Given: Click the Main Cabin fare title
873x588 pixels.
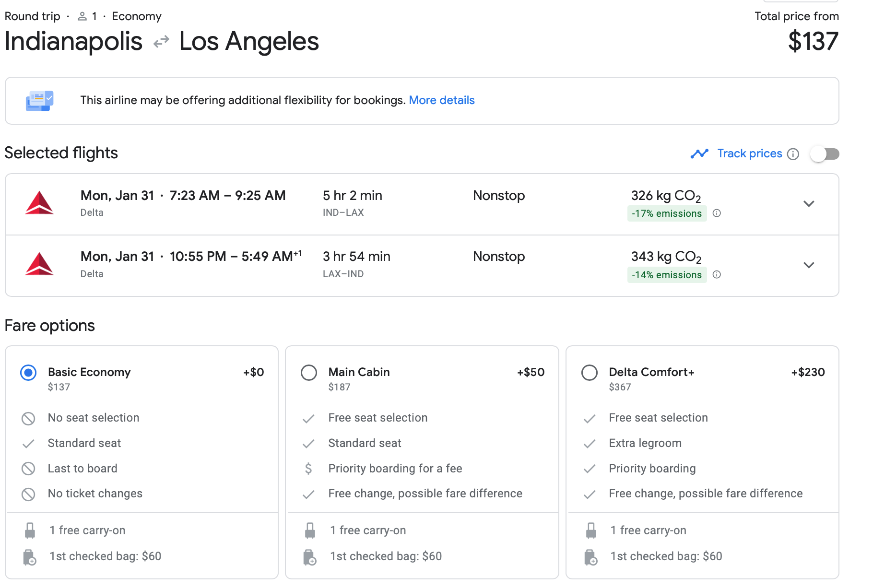Looking at the screenshot, I should click(x=359, y=372).
